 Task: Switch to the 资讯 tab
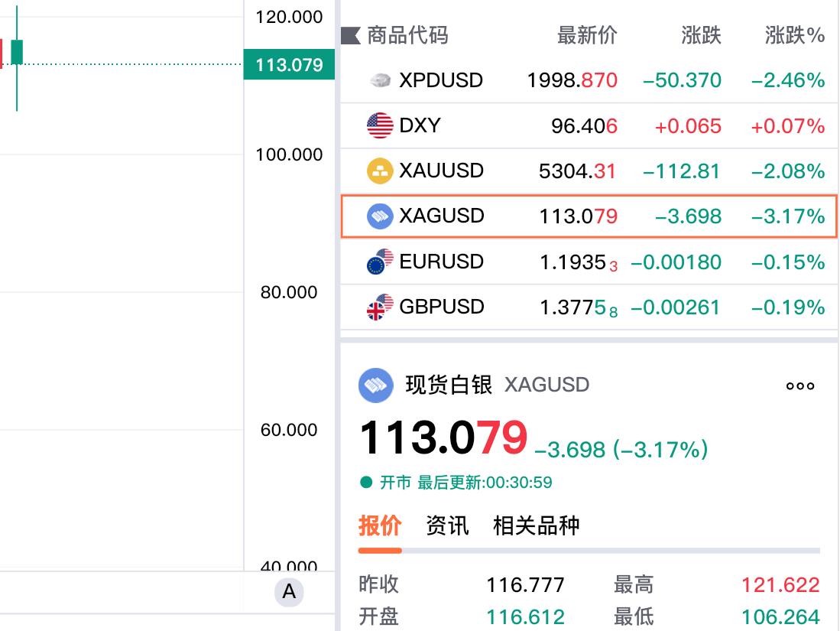pyautogui.click(x=448, y=525)
